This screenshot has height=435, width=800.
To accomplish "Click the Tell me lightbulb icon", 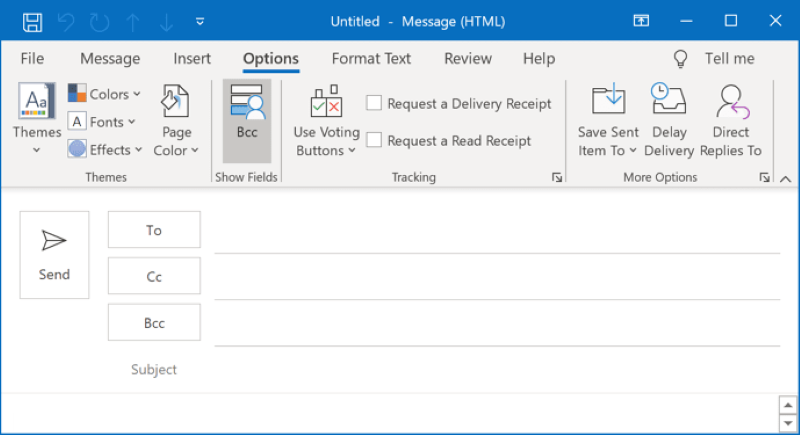I will click(x=681, y=59).
